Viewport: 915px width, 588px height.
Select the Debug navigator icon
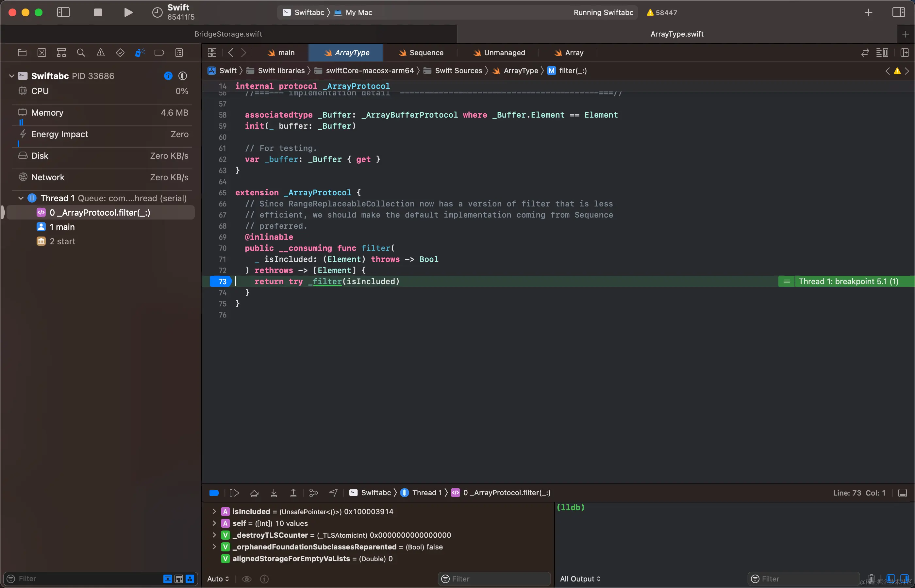click(140, 53)
